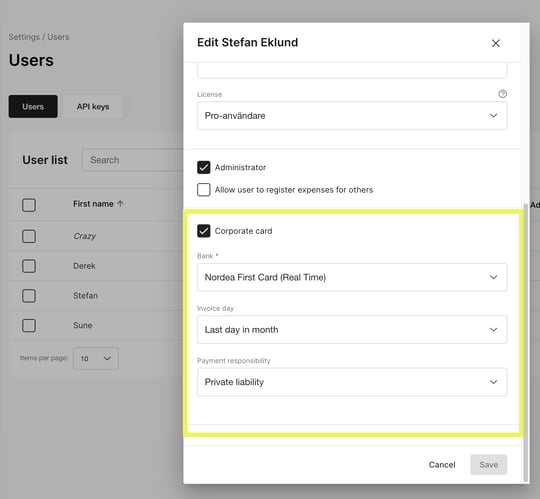This screenshot has height=499, width=540.
Task: Open the Bank dropdown Nordea First Card
Action: click(x=352, y=277)
